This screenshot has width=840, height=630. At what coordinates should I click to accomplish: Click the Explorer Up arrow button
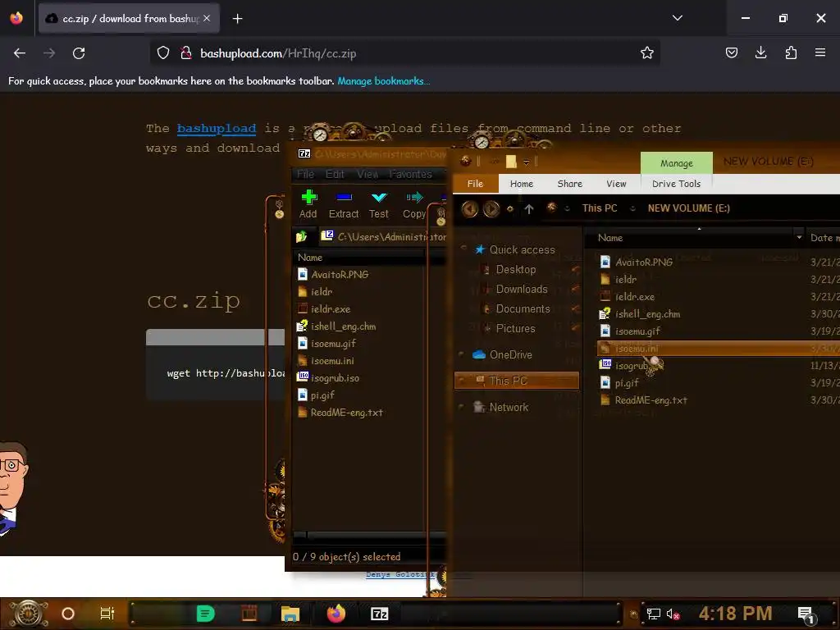click(x=529, y=209)
